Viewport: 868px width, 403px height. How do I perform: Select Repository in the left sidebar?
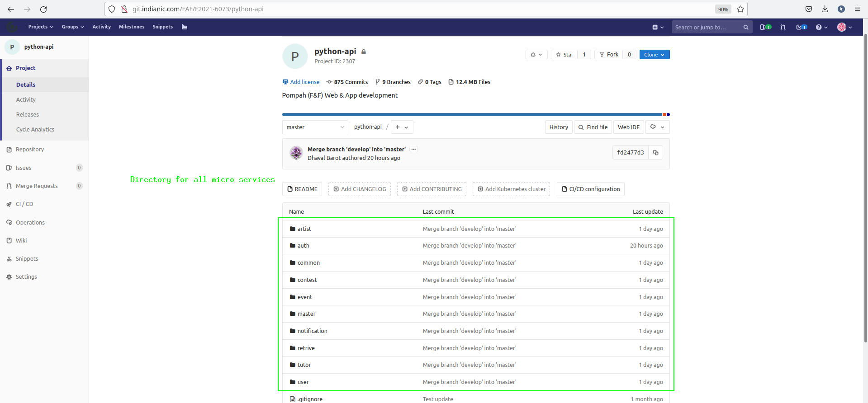[30, 150]
